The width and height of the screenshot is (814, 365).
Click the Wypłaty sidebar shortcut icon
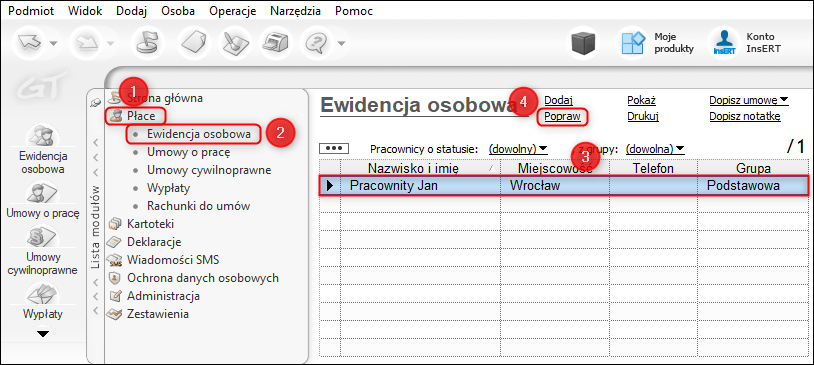(43, 295)
